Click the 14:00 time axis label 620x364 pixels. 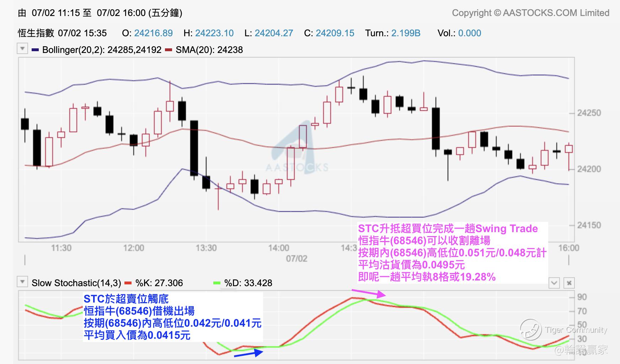click(279, 248)
